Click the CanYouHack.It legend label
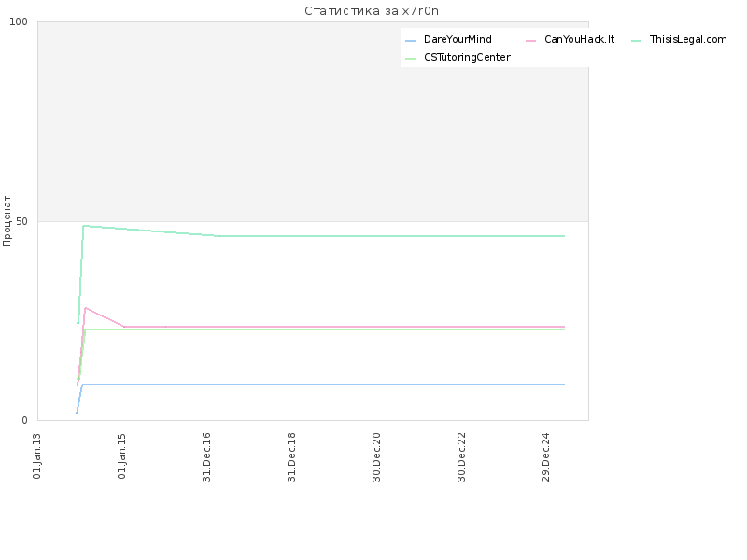747x560 pixels. click(579, 39)
